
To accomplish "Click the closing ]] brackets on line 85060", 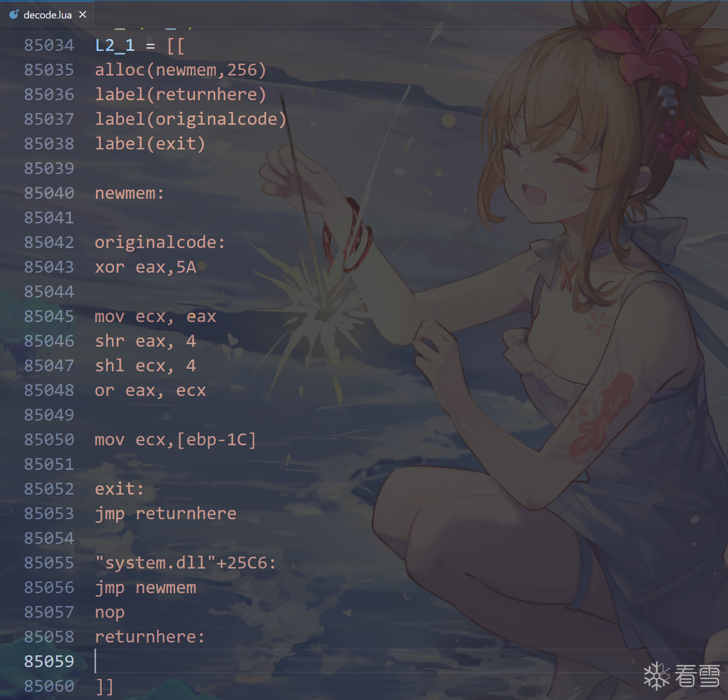I will pyautogui.click(x=105, y=686).
